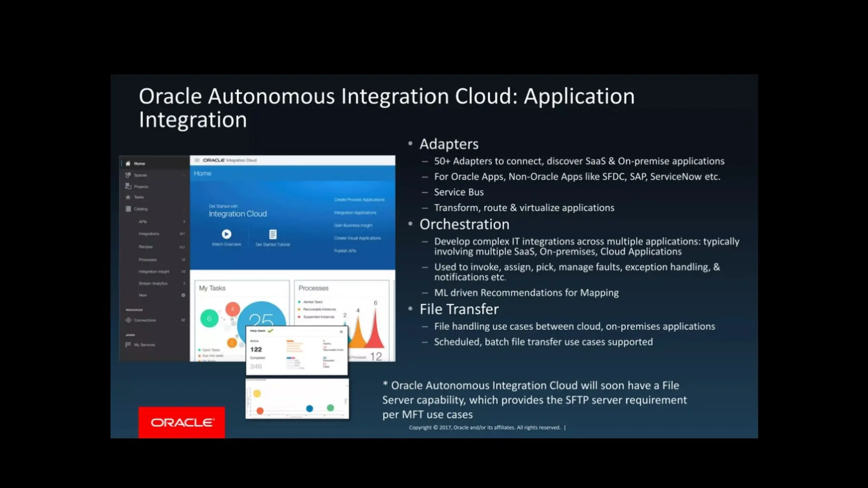Viewport: 868px width, 488px height.
Task: Click the Catalog icon in sidebar
Action: (128, 209)
